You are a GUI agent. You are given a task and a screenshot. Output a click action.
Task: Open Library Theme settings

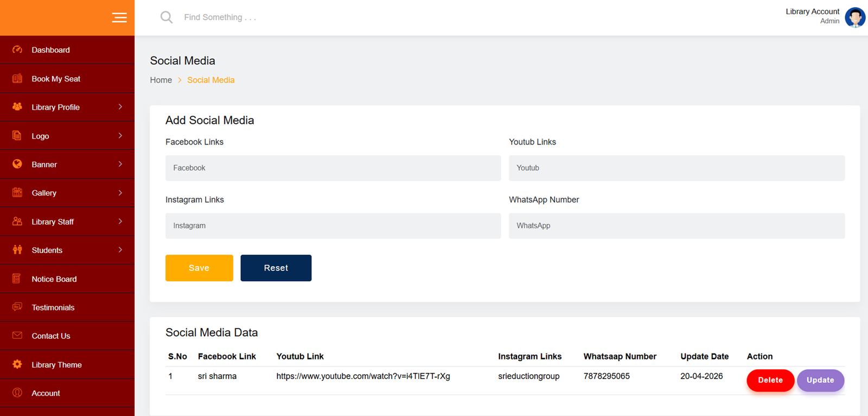(67, 365)
